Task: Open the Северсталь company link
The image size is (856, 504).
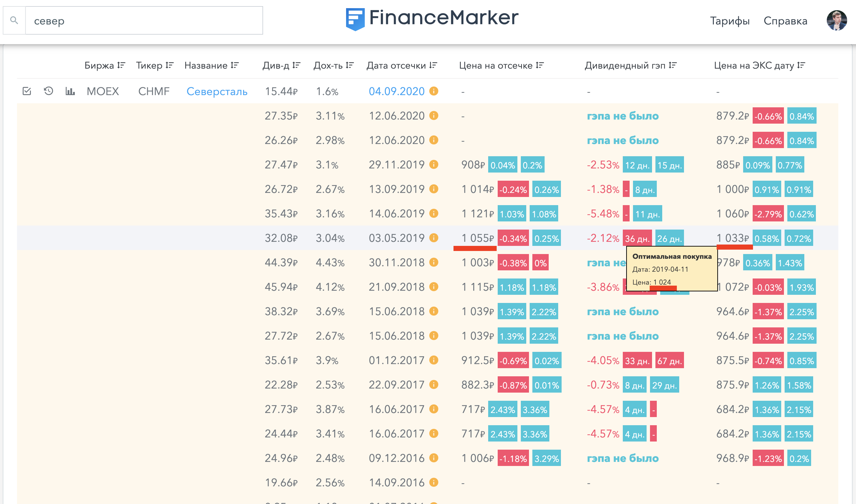Action: [x=217, y=91]
